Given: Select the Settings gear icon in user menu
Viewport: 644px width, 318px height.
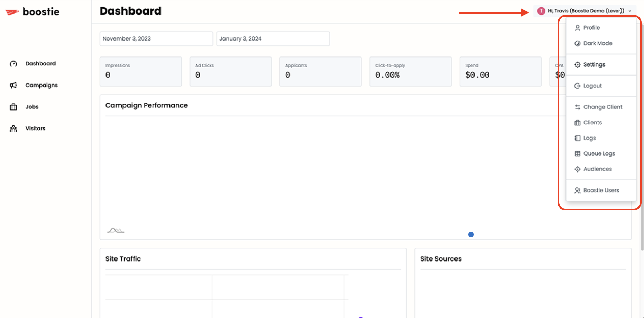Looking at the screenshot, I should tap(577, 64).
